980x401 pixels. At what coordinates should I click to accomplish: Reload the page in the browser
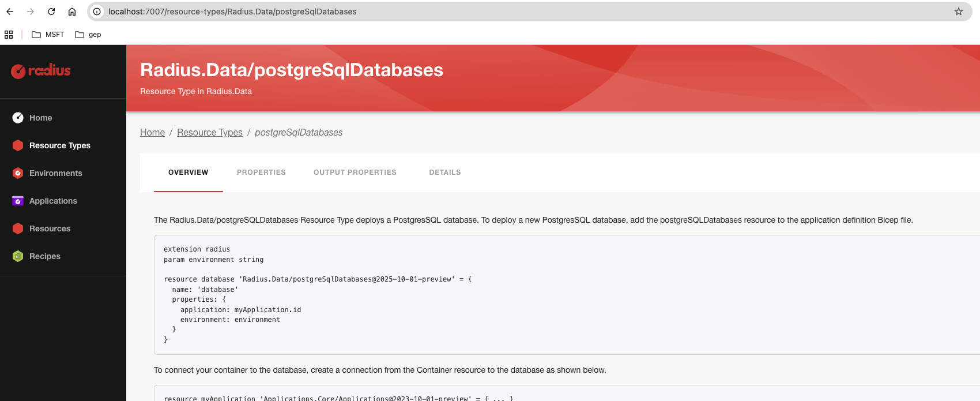51,12
